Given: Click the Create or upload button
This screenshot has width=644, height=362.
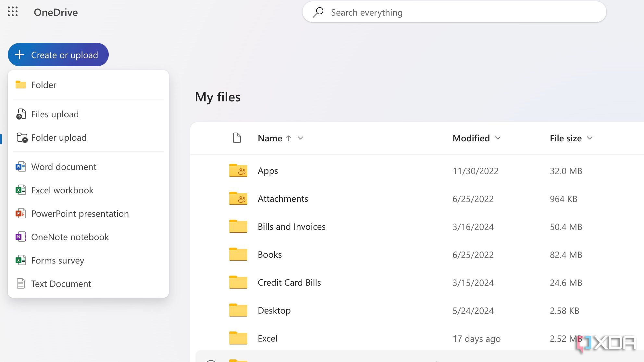Looking at the screenshot, I should tap(58, 55).
